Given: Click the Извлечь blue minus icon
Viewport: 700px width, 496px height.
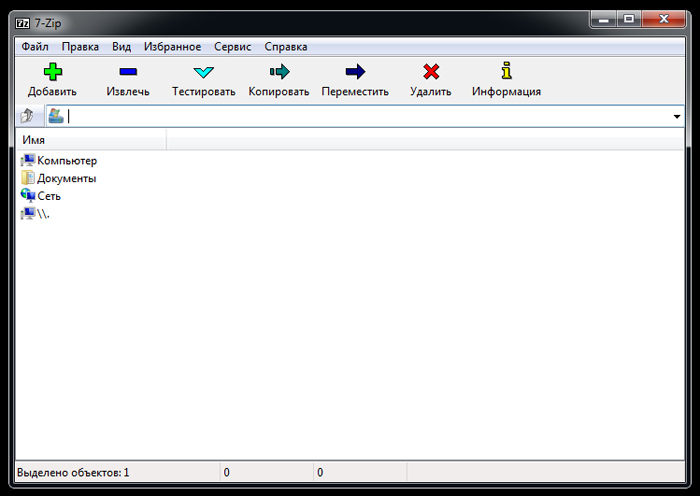Looking at the screenshot, I should pyautogui.click(x=128, y=71).
